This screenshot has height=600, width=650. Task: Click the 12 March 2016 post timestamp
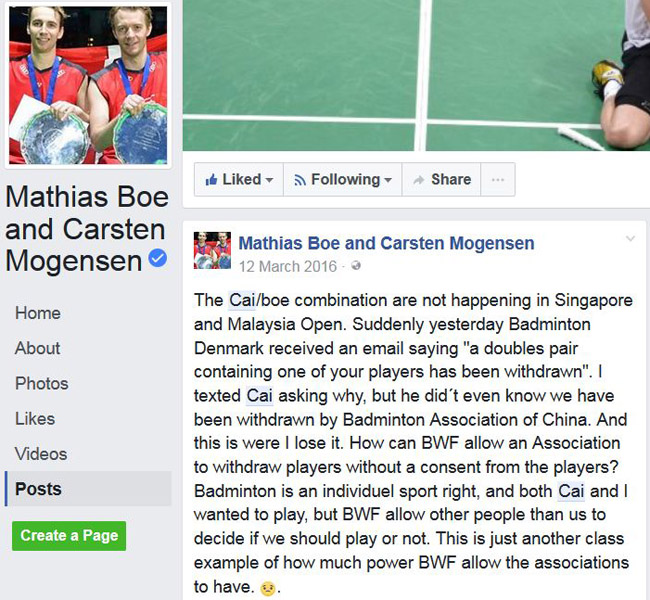click(288, 266)
